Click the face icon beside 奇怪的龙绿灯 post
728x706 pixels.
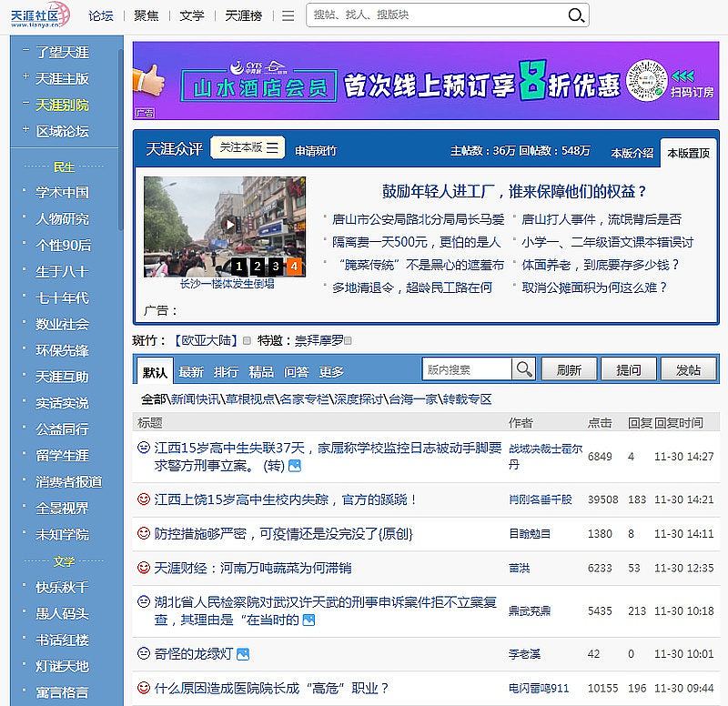(144, 653)
